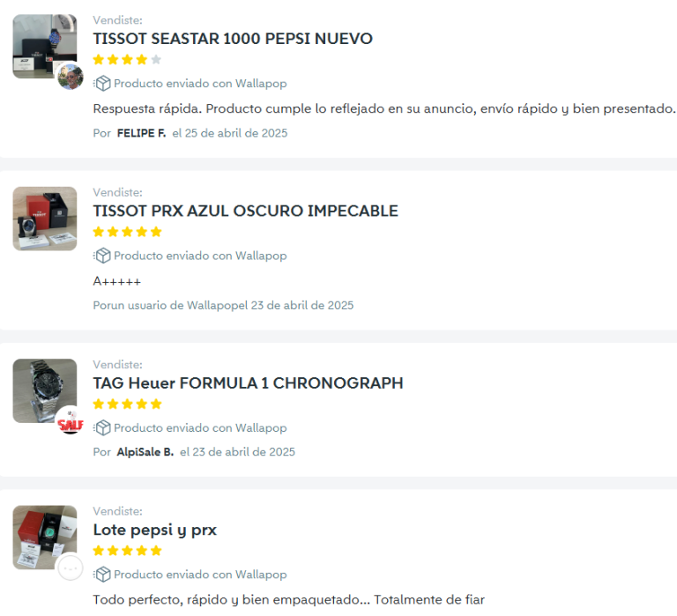677x616 pixels.
Task: Click the shipping box icon under TAG Heuer
Action: pyautogui.click(x=102, y=427)
